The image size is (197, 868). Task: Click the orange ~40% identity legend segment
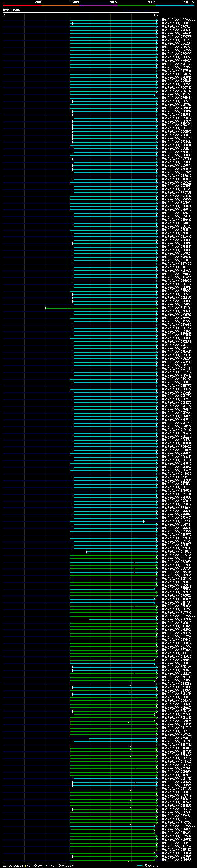click(60, 6)
